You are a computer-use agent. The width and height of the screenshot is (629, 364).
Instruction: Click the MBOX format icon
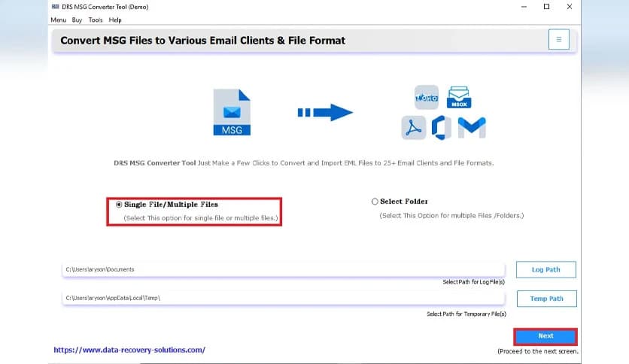pos(459,97)
